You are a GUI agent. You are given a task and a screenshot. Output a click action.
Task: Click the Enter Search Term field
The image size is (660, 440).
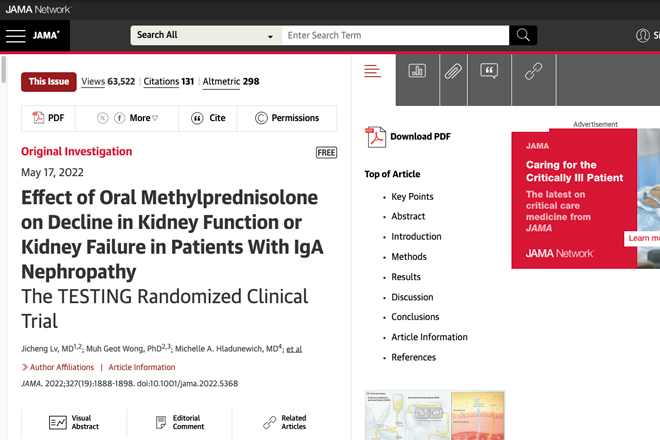tap(395, 35)
